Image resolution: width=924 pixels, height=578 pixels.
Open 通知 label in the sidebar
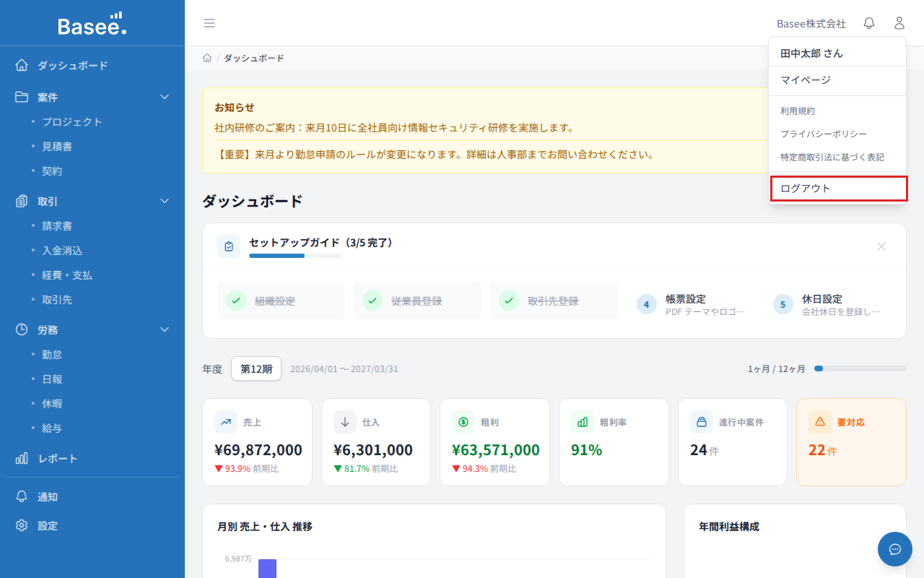coord(48,497)
